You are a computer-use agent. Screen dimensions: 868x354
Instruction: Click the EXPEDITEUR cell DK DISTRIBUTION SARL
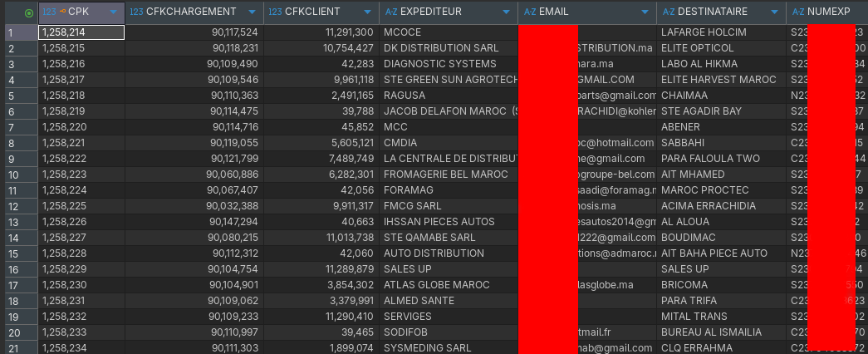449,48
